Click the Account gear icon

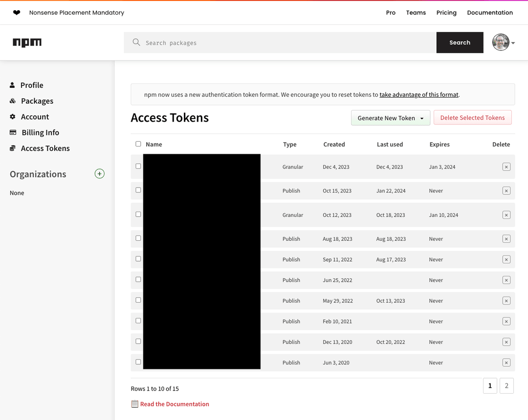12,117
